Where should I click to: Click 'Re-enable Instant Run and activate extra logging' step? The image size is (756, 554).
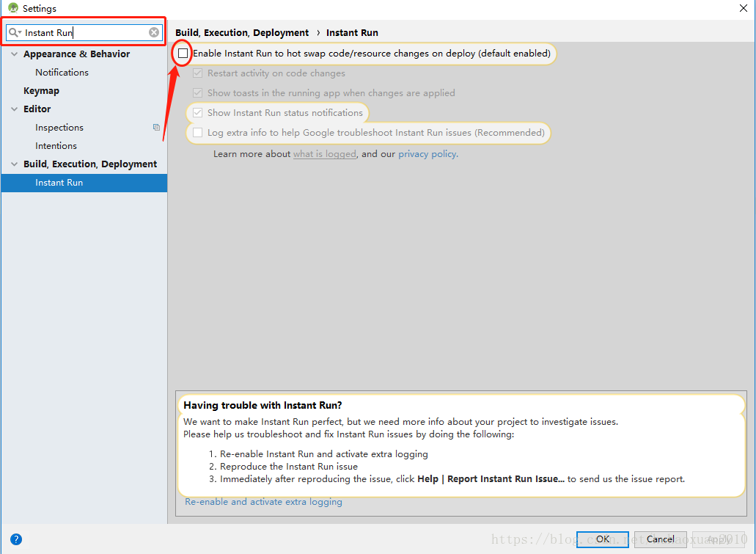point(324,454)
